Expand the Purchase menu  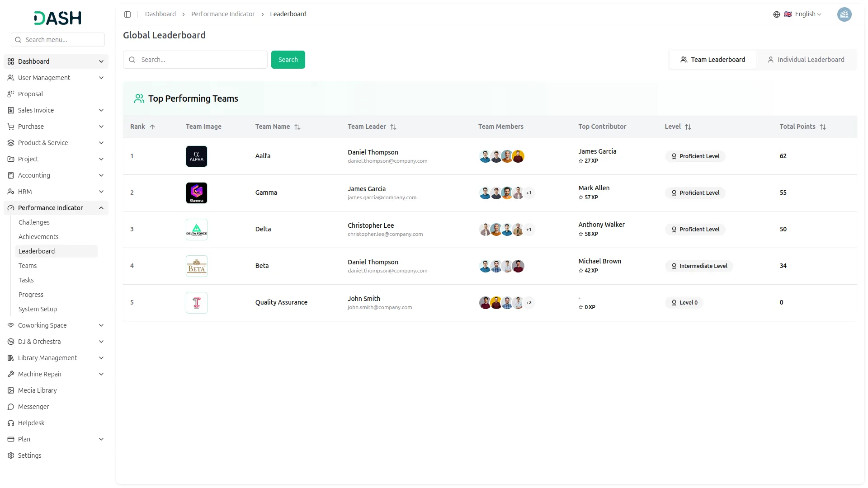tap(56, 127)
